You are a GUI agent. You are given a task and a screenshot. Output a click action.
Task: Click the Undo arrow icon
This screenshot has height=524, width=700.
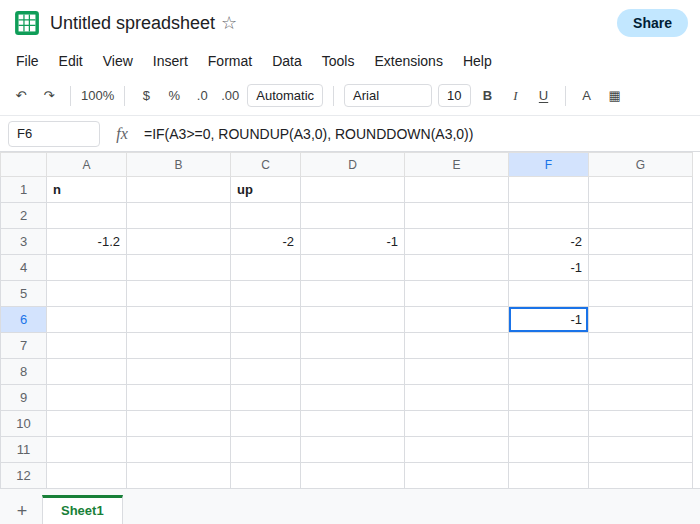pos(21,95)
